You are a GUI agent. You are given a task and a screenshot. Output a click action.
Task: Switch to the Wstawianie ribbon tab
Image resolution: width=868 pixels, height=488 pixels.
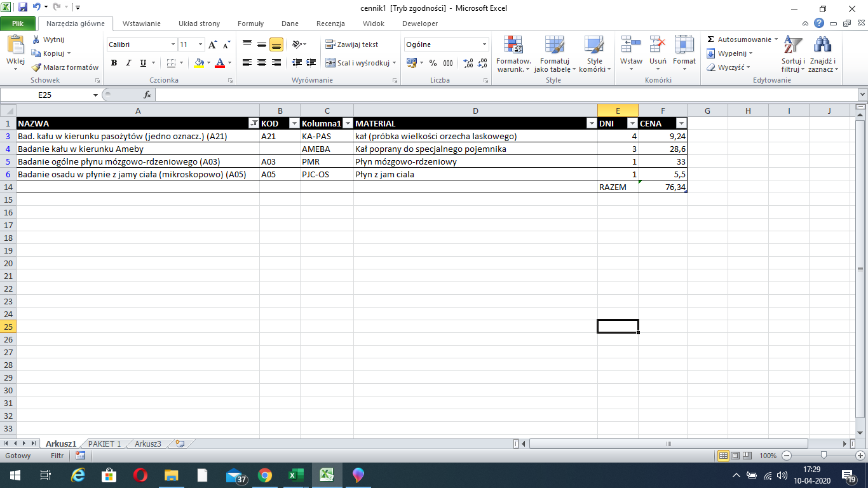coord(142,24)
